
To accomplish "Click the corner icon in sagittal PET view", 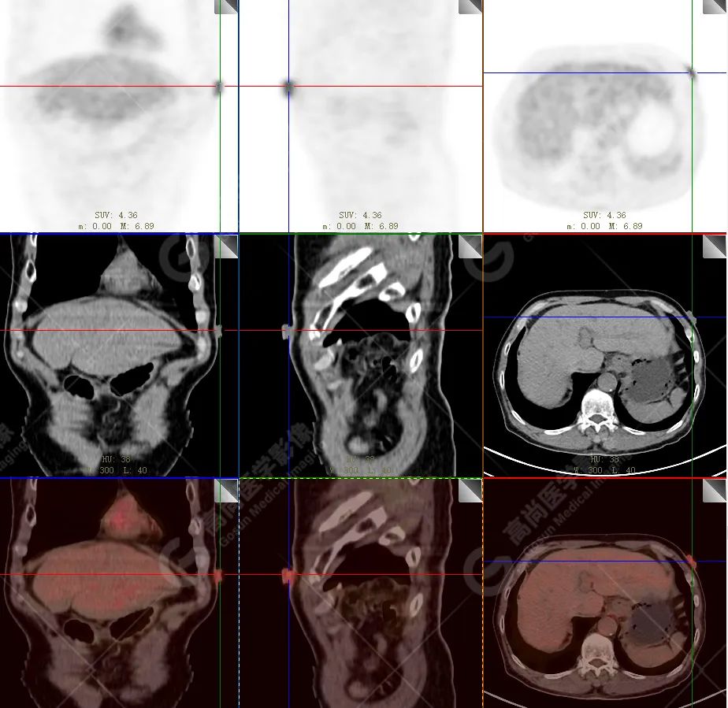I will (x=470, y=6).
